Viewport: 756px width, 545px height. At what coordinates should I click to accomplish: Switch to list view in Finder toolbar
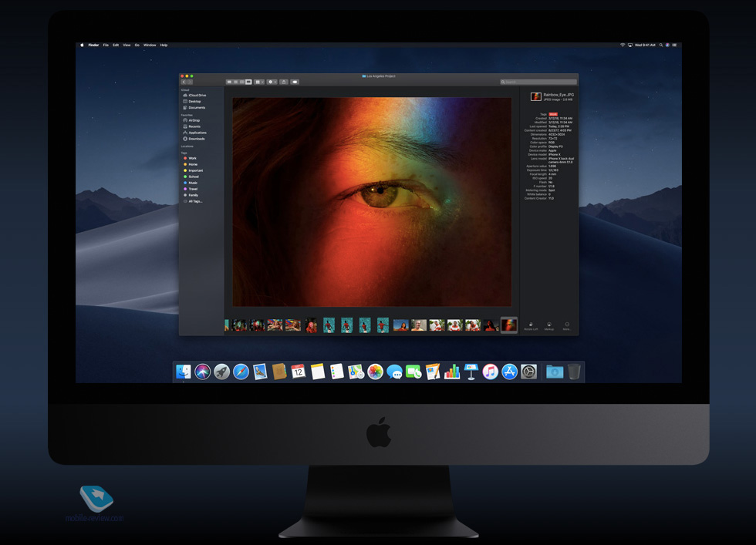coord(235,82)
